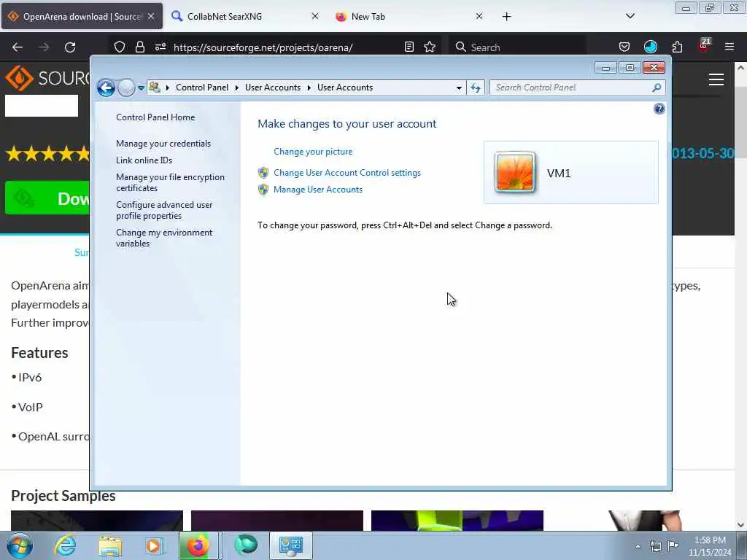747x560 pixels.
Task: Open Control Panel Home link
Action: tap(155, 117)
